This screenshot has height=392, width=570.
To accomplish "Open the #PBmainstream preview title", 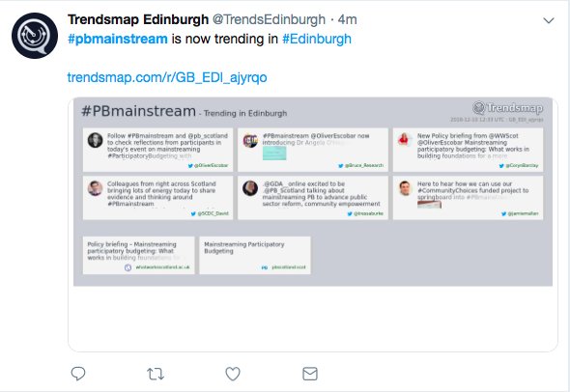I will 138,111.
